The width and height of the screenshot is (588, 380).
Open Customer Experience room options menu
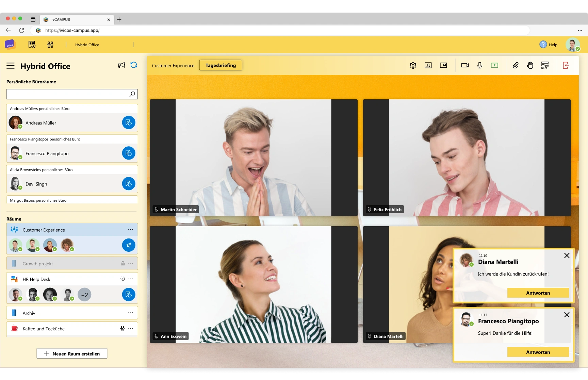click(x=131, y=230)
